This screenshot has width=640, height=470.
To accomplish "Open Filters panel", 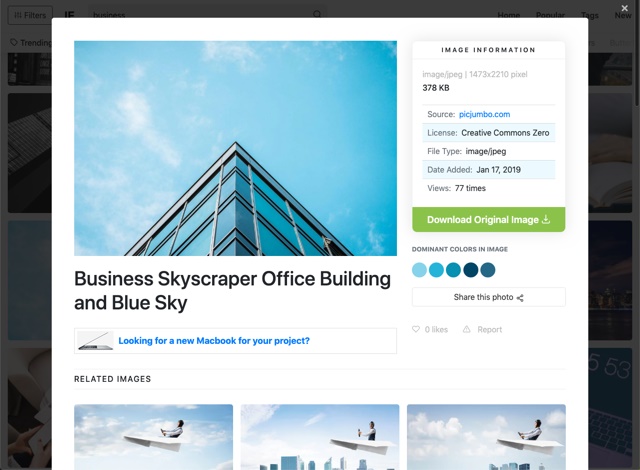I will click(30, 16).
